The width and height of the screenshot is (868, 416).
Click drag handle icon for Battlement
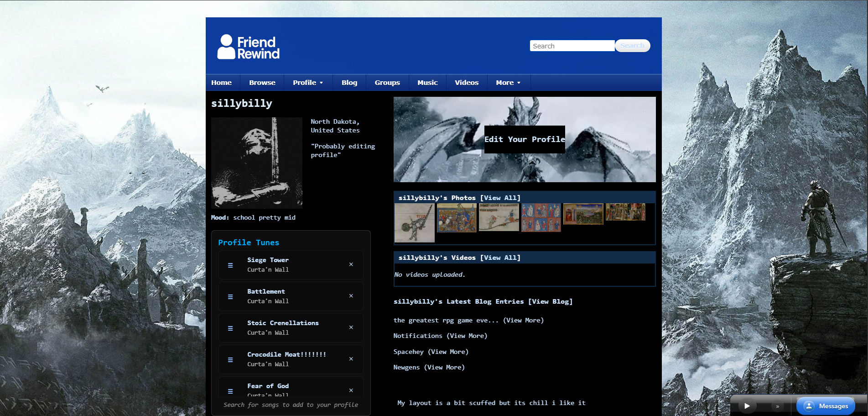click(x=230, y=296)
